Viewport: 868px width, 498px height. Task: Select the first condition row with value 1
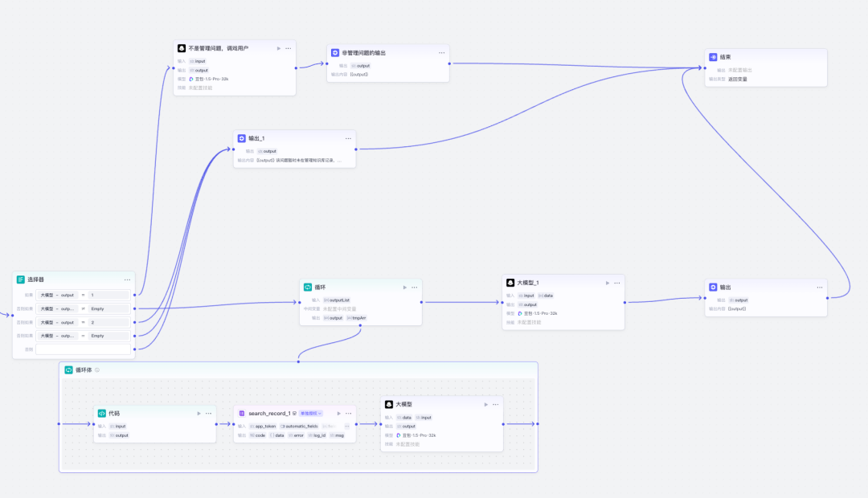pyautogui.click(x=83, y=295)
